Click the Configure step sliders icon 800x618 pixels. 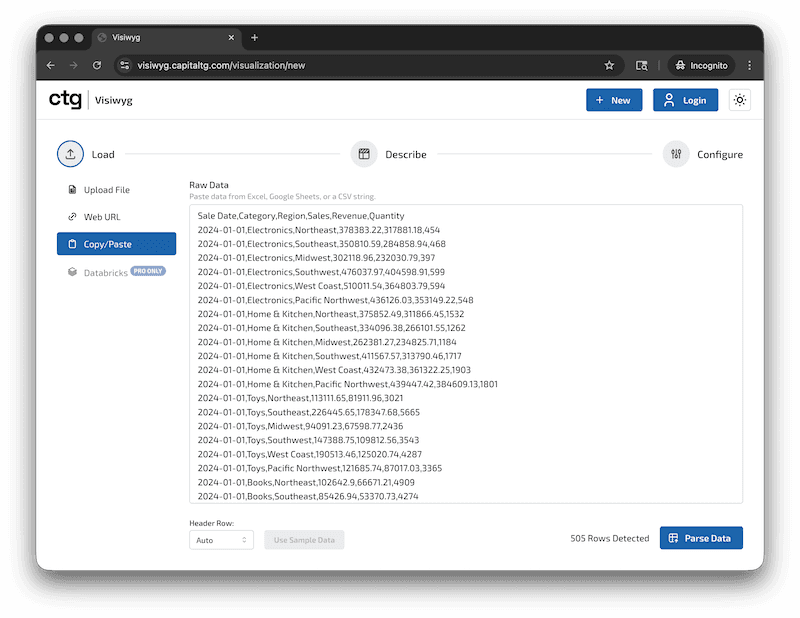click(x=677, y=154)
